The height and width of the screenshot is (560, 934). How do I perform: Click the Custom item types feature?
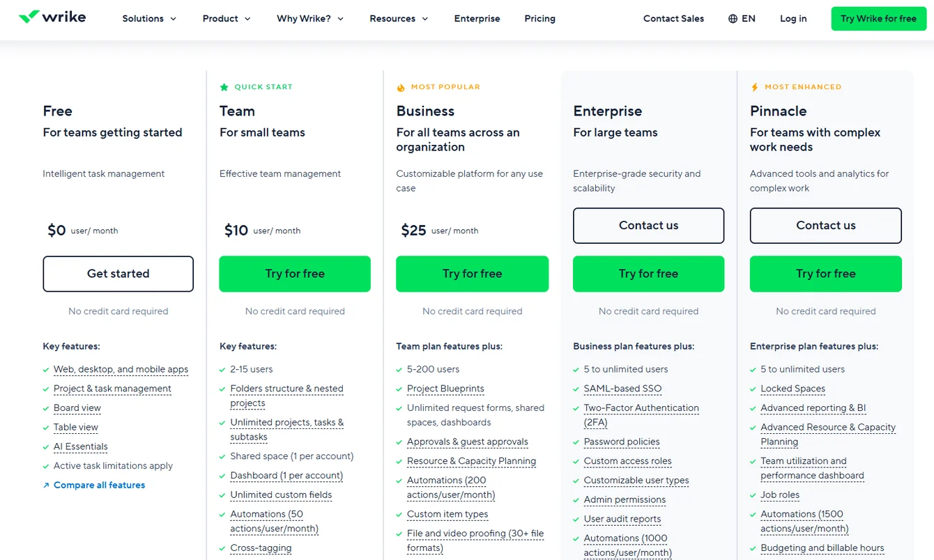click(x=447, y=515)
